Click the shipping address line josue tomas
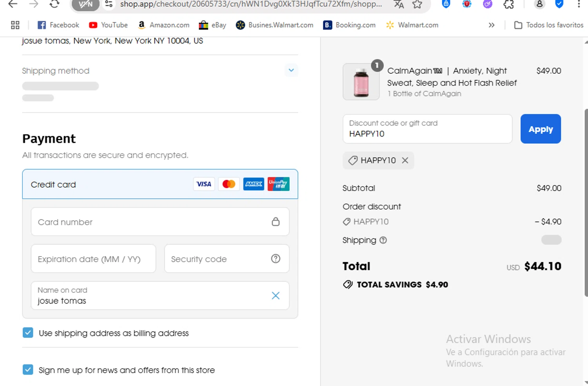 click(112, 41)
